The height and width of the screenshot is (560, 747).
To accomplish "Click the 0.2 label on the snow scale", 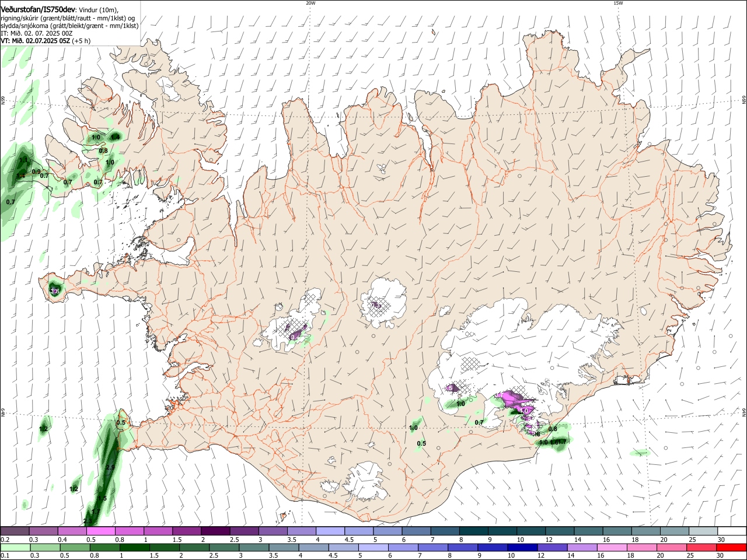I will [5, 540].
